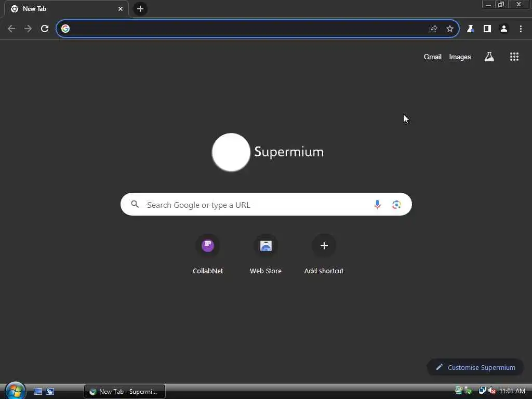The height and width of the screenshot is (399, 532).
Task: Click the muted volume tray icon
Action: click(492, 391)
